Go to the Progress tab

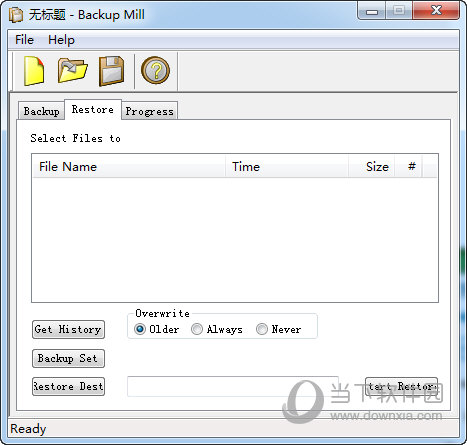click(x=149, y=111)
